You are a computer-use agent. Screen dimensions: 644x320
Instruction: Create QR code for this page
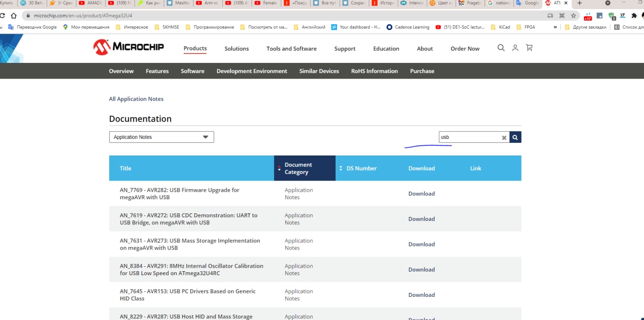(x=562, y=16)
